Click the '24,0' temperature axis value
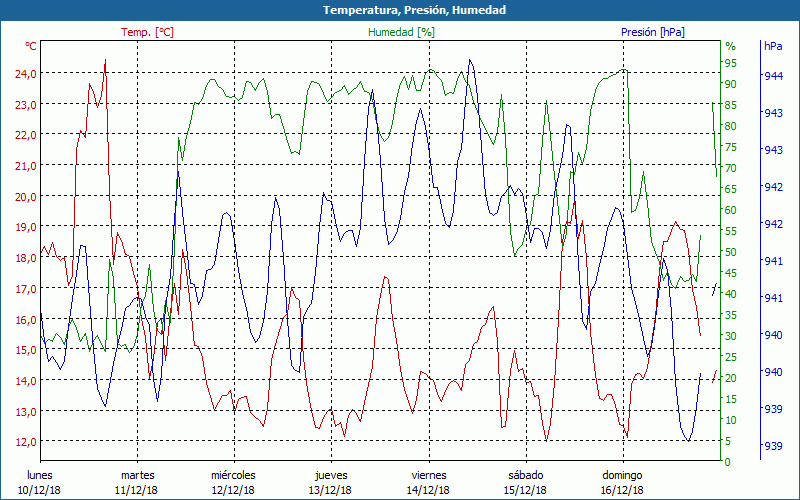The width and height of the screenshot is (800, 500). pyautogui.click(x=26, y=73)
